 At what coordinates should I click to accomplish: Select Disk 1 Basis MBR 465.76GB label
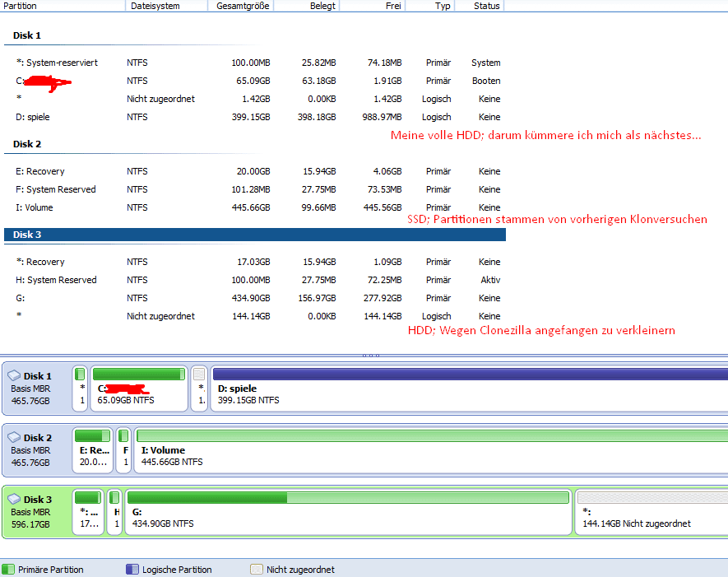[31, 389]
